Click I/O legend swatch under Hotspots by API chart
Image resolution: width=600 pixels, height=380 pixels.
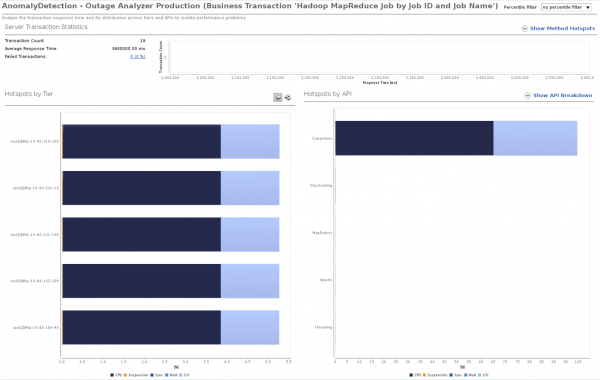480,375
